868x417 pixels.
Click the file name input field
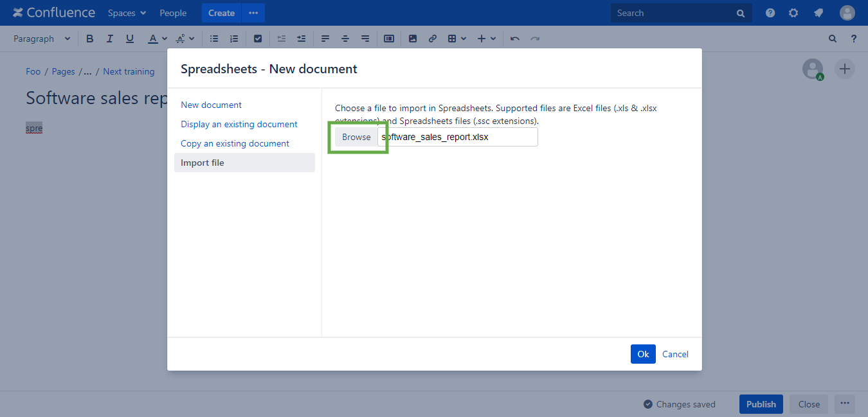(x=458, y=137)
